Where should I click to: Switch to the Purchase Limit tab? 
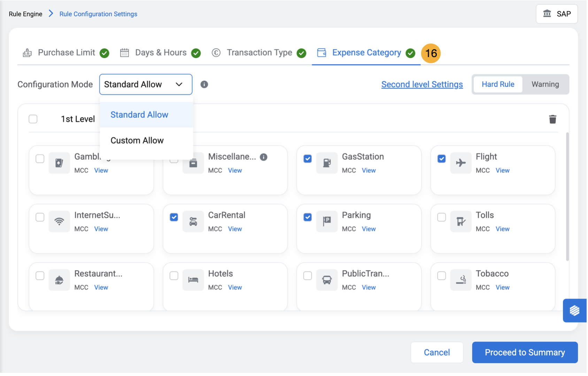(66, 53)
